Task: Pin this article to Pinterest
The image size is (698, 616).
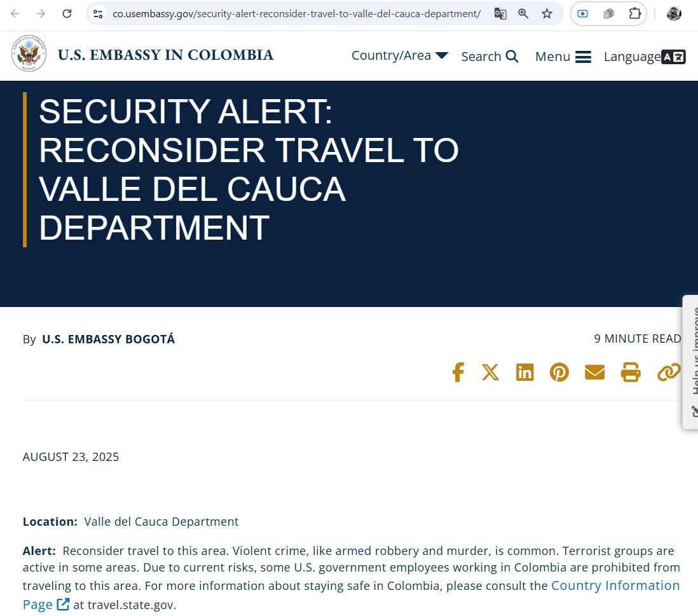Action: click(559, 373)
